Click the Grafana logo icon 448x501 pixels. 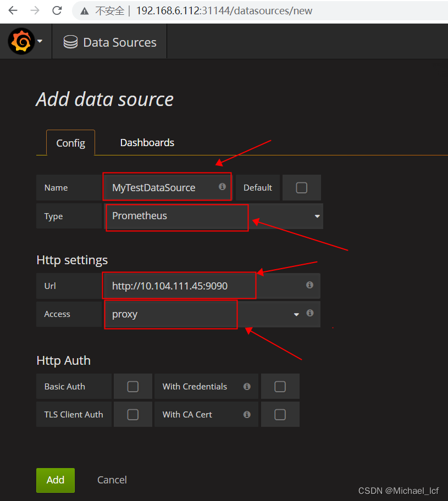point(21,41)
